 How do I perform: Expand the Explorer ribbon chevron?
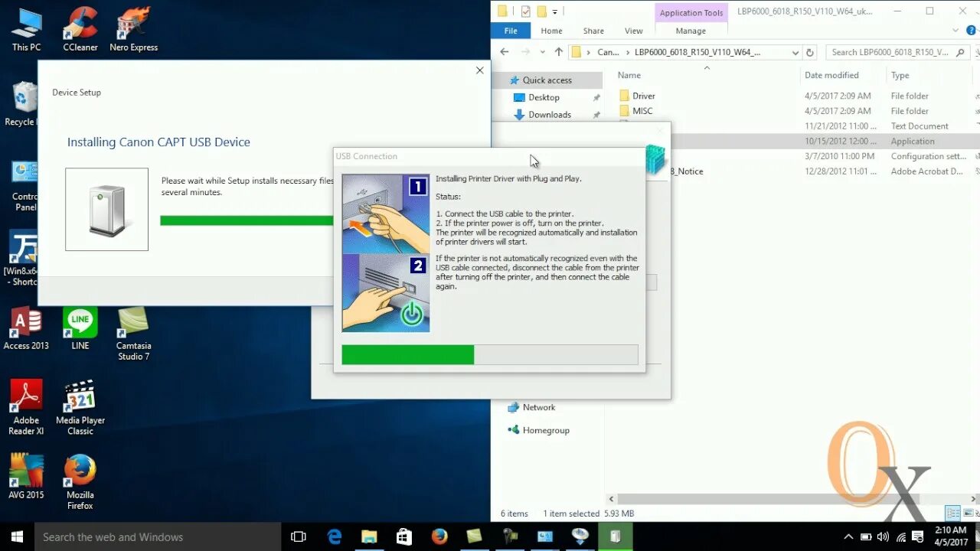click(955, 31)
